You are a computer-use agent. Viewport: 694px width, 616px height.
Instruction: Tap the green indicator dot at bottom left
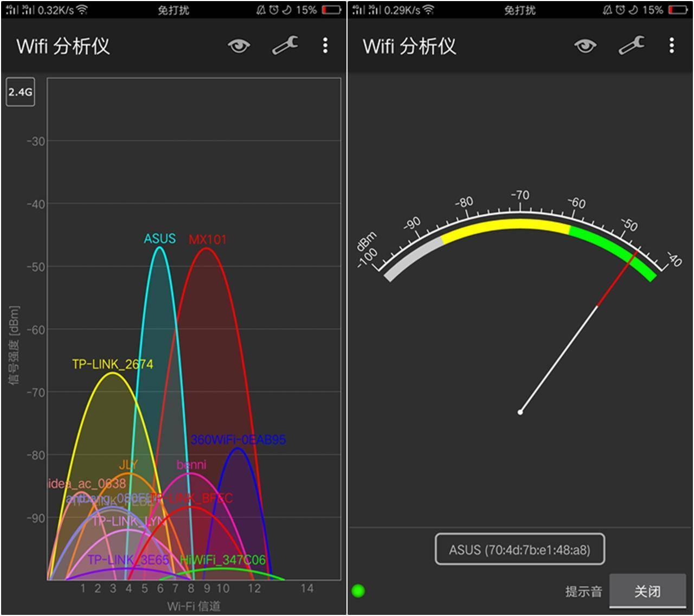358,591
